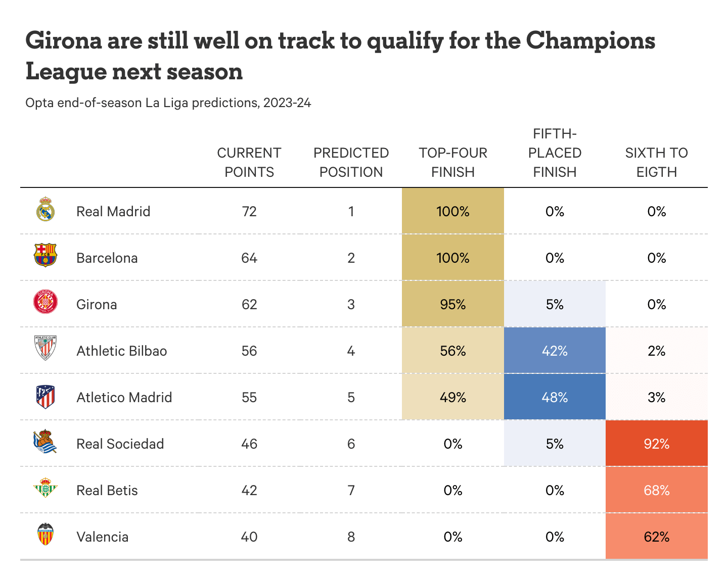Click the Athletic Bilbao crest icon
Screen dimensions: 728x579
45,348
